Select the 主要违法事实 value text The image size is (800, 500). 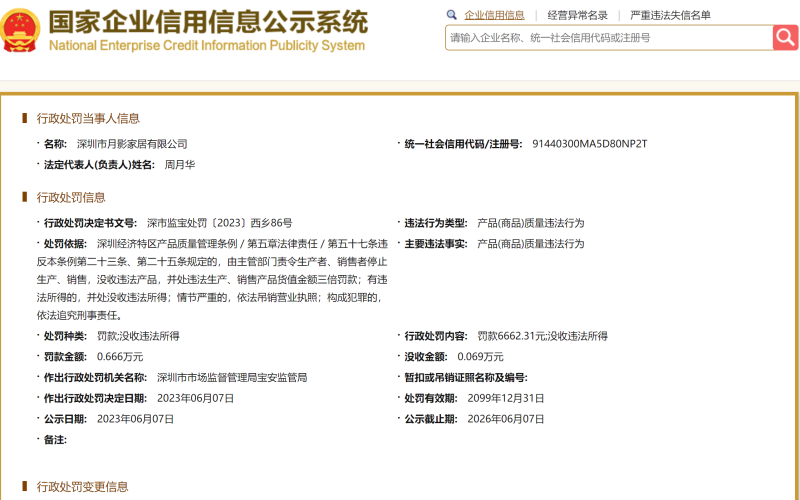pyautogui.click(x=531, y=244)
